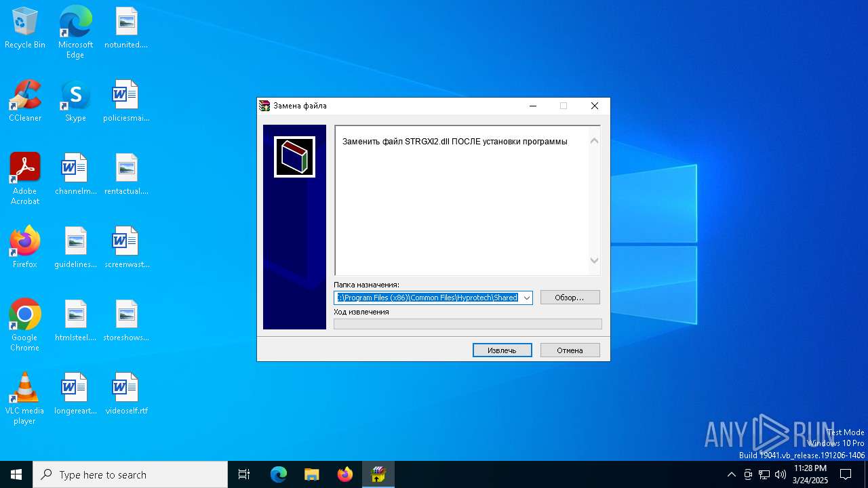Open the network status tray icon

(764, 474)
